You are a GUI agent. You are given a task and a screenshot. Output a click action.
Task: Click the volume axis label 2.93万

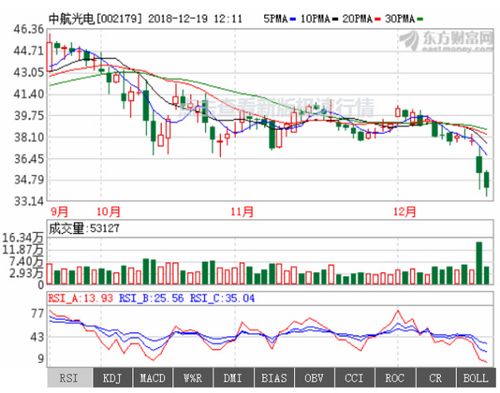tap(26, 273)
